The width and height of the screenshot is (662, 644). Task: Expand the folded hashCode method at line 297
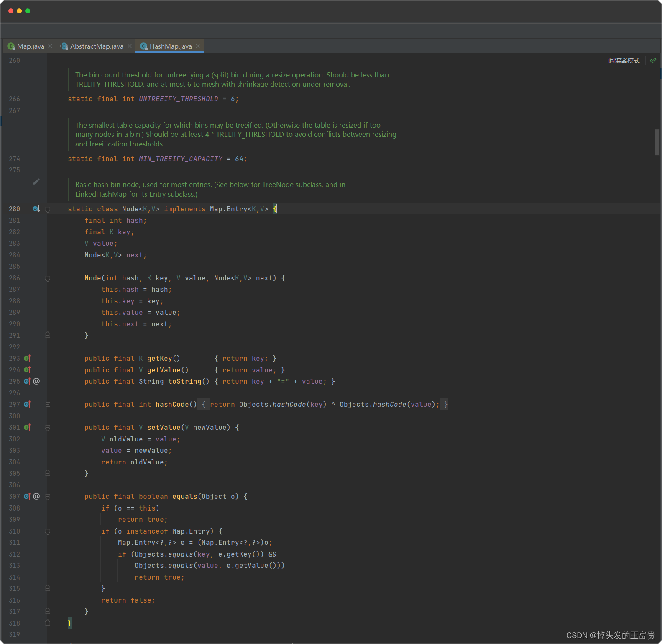(x=48, y=405)
